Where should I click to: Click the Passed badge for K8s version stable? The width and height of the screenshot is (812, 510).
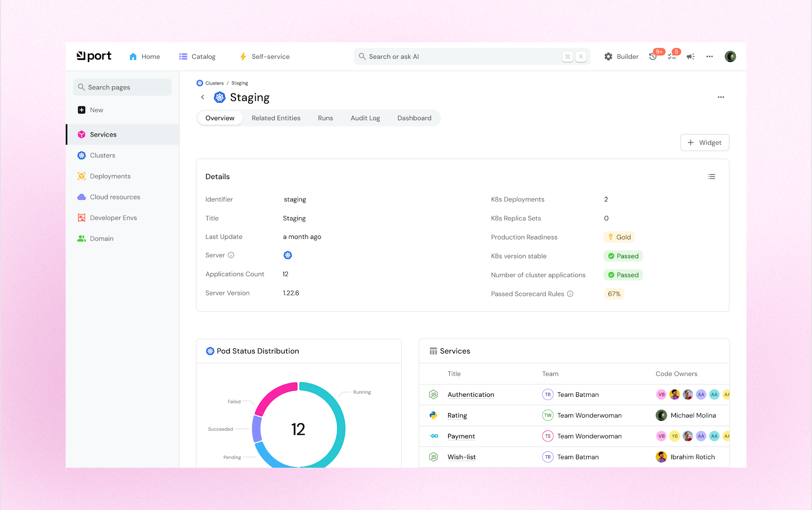623,256
